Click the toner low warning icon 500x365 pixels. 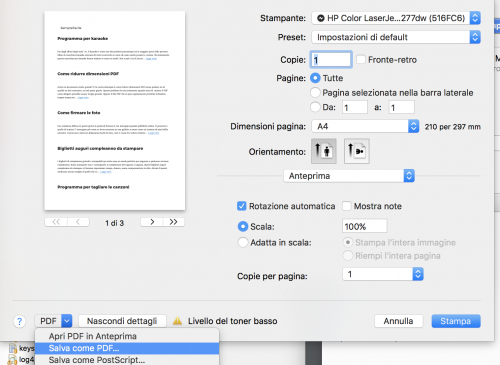[177, 321]
